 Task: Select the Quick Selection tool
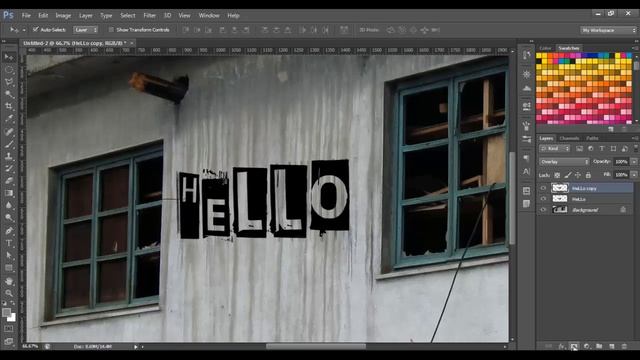9,94
